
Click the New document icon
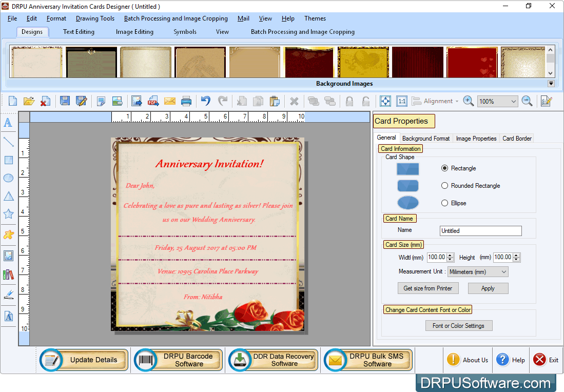coord(13,101)
